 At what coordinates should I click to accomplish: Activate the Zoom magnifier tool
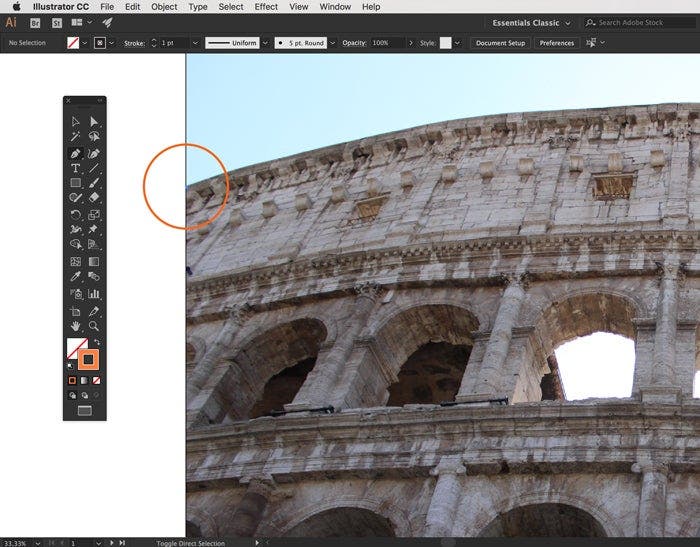(x=94, y=326)
